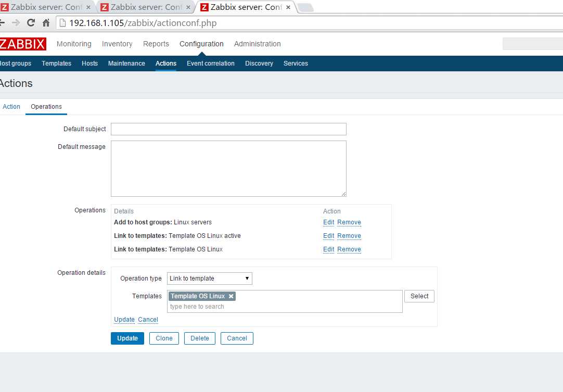Go to Actions submenu
This screenshot has width=563, height=392.
pyautogui.click(x=166, y=63)
